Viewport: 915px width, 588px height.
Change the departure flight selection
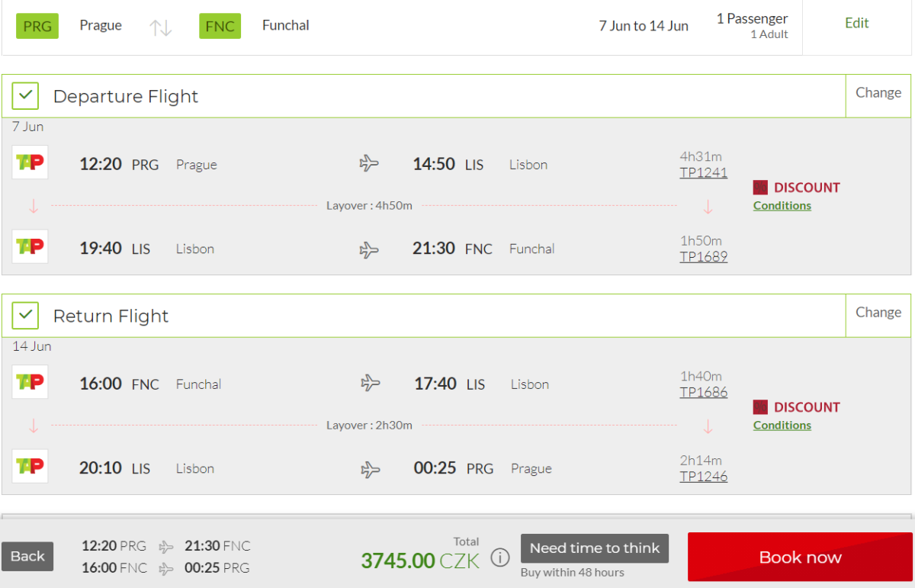[x=878, y=93]
